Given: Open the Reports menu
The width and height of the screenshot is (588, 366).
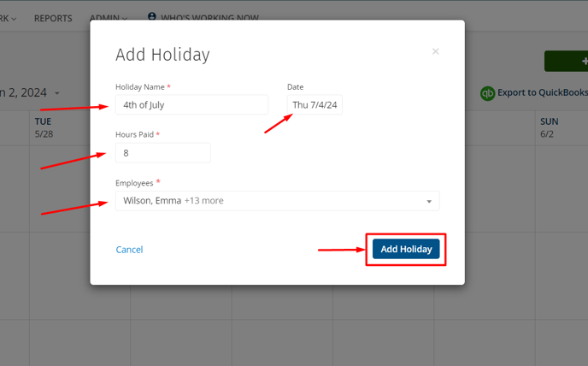Looking at the screenshot, I should (53, 18).
